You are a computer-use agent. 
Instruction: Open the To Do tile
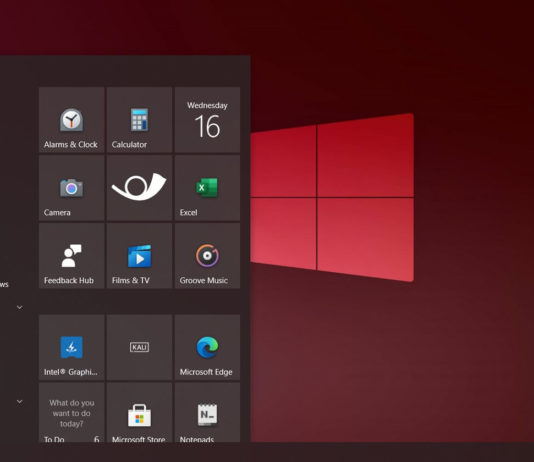click(72, 413)
